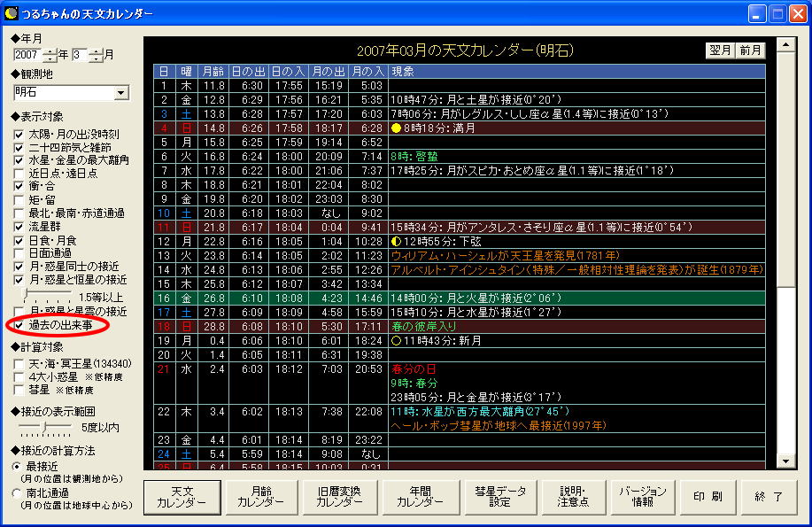Click the 印刷 print button
This screenshot has width=812, height=527.
point(707,497)
